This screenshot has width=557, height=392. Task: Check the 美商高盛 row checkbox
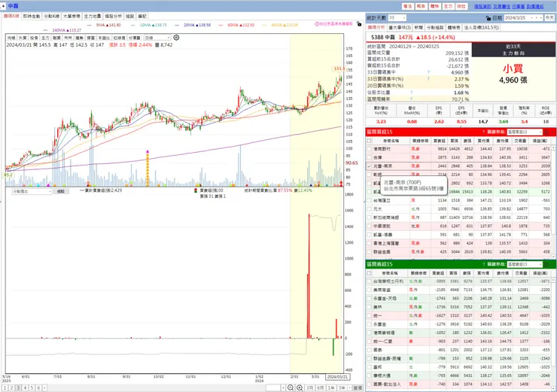[x=369, y=290]
